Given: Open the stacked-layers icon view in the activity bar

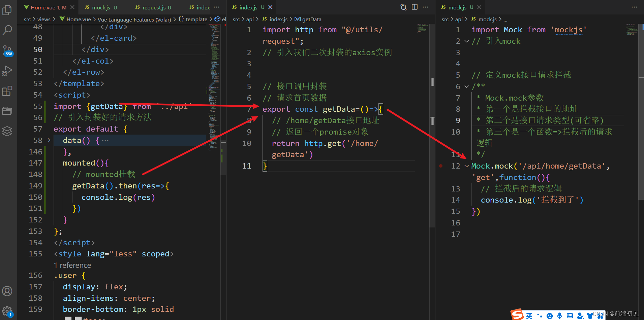Looking at the screenshot, I should point(7,131).
